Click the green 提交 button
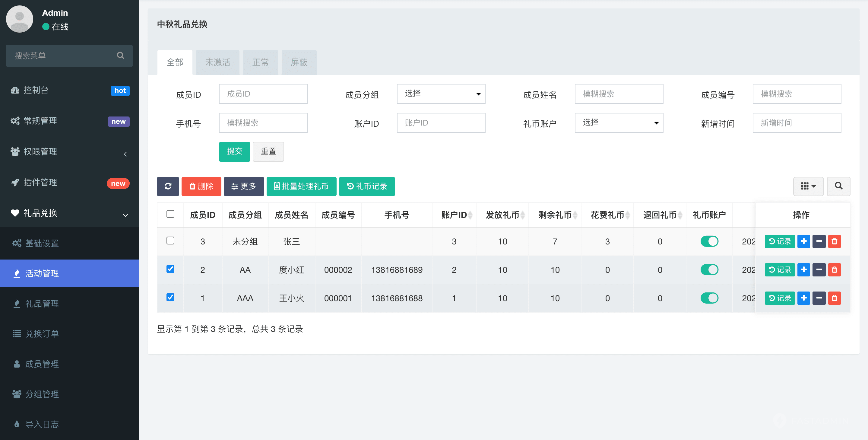The height and width of the screenshot is (440, 868). pos(234,152)
